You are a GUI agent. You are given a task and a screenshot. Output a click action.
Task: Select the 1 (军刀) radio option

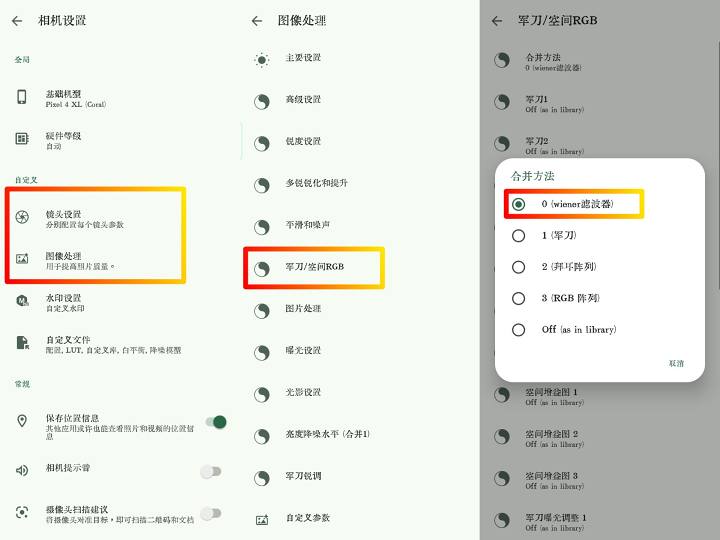tap(518, 236)
